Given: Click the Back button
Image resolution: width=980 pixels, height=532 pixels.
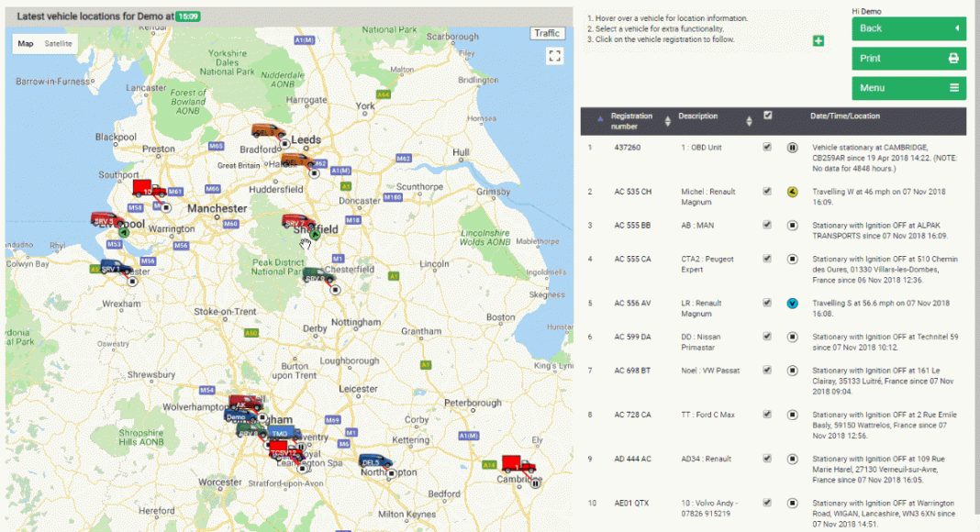Looking at the screenshot, I should pos(908,28).
